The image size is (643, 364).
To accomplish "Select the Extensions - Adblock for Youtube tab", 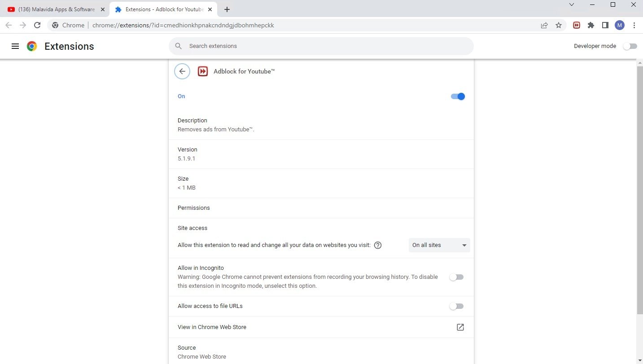I will (x=163, y=9).
